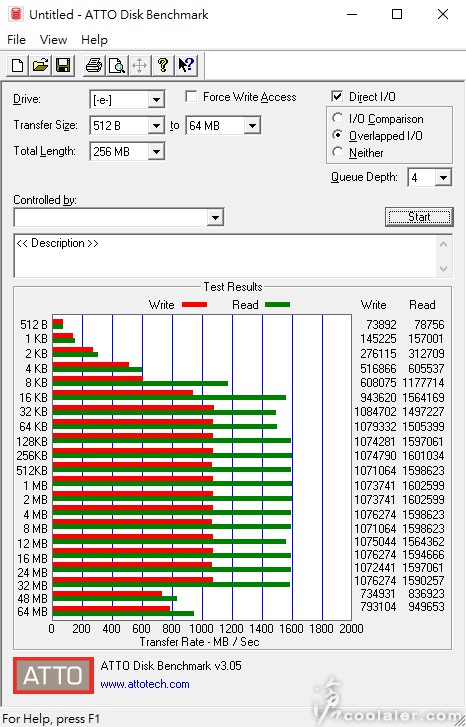Open Print Preview from toolbar
This screenshot has width=466, height=727.
tap(117, 65)
